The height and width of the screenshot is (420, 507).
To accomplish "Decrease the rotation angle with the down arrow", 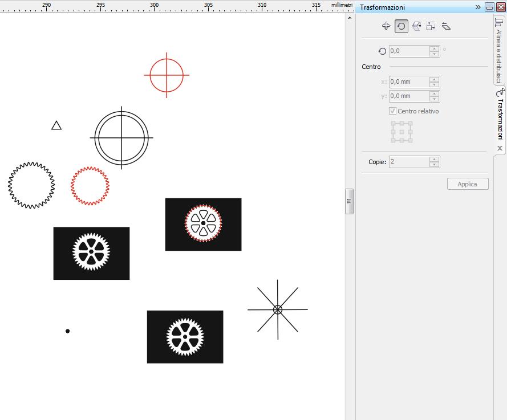I will tap(434, 54).
